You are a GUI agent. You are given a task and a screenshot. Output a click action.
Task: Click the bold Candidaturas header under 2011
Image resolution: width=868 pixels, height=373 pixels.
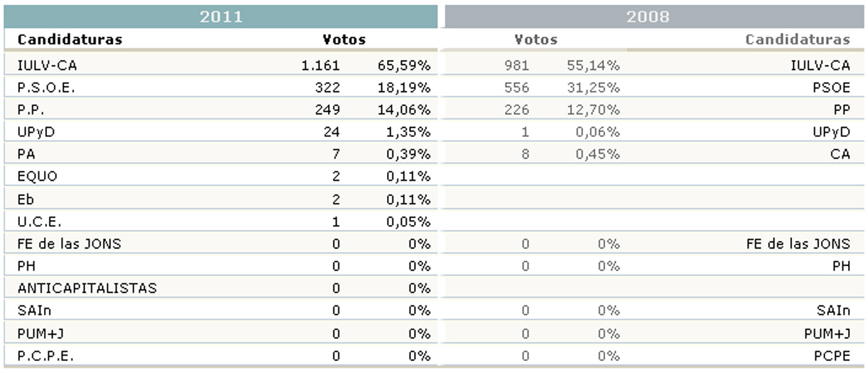[x=70, y=40]
